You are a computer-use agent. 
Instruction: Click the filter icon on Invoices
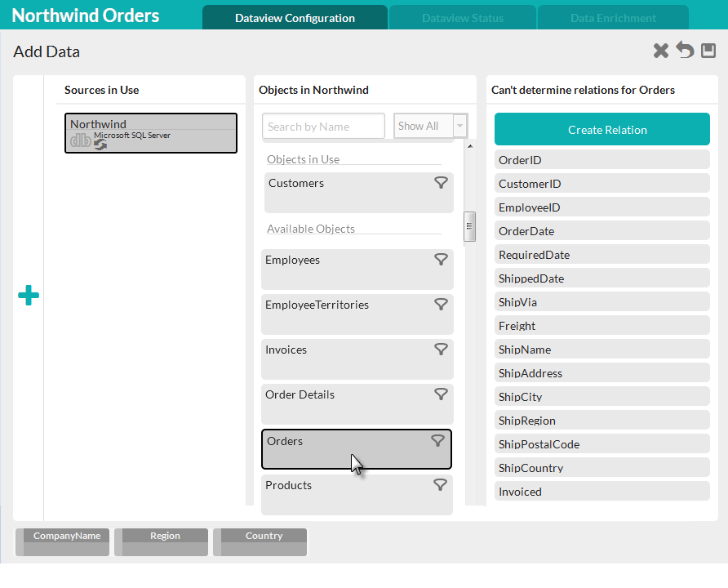point(441,350)
